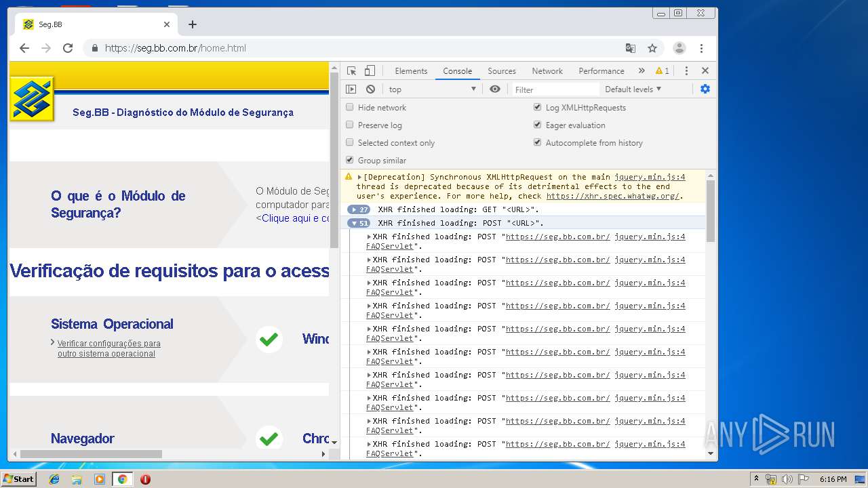Click the inspect element picker icon
This screenshot has height=488, width=868.
tap(351, 70)
